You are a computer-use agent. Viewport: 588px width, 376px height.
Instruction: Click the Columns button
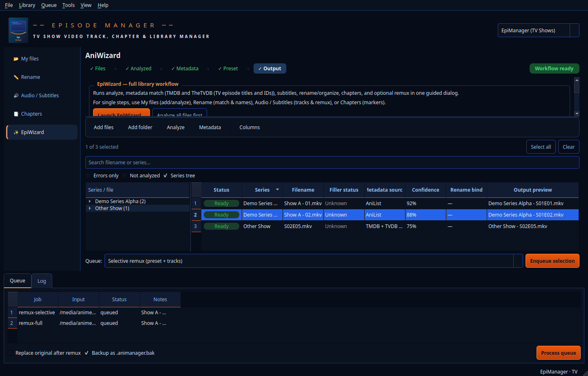coord(249,128)
